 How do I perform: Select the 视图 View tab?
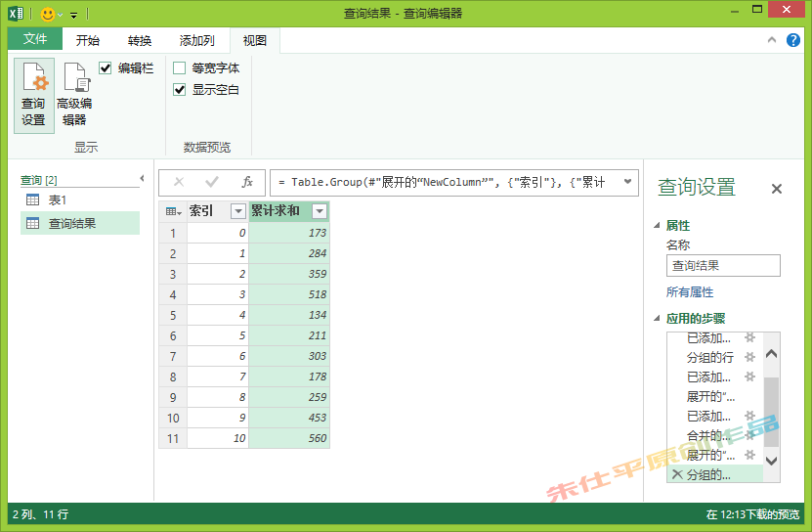[x=255, y=40]
